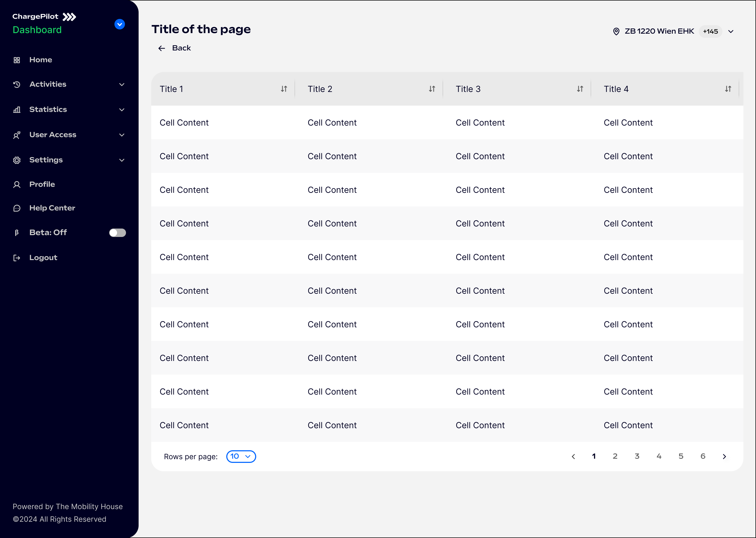Open Rows per page 10 dropdown

(x=241, y=457)
